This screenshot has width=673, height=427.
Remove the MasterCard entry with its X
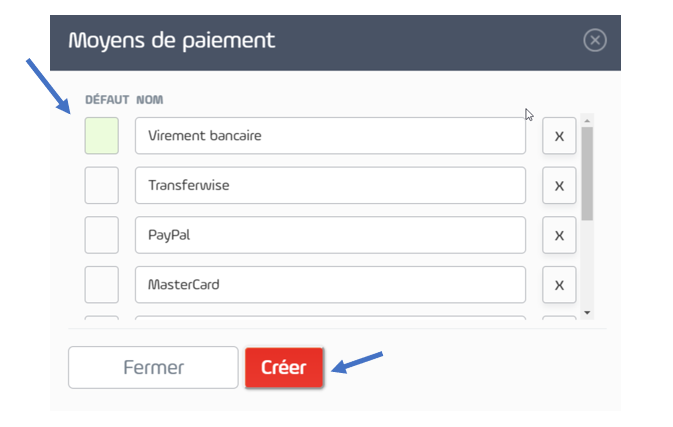point(559,285)
